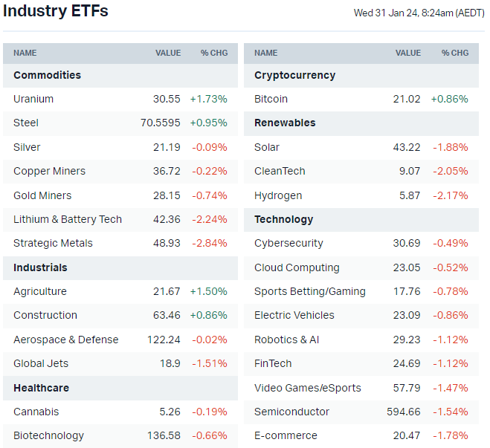
Task: Click the Commodities section heading
Action: click(x=47, y=75)
